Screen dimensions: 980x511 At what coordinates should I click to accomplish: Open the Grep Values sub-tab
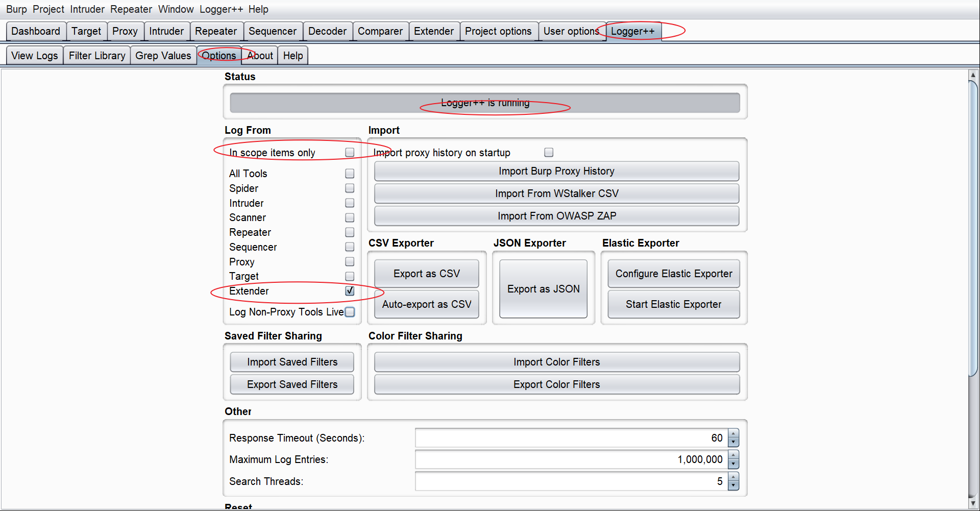click(163, 56)
